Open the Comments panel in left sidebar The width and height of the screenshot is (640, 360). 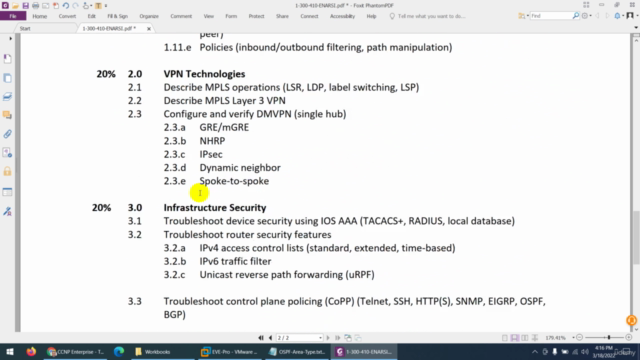point(7,115)
